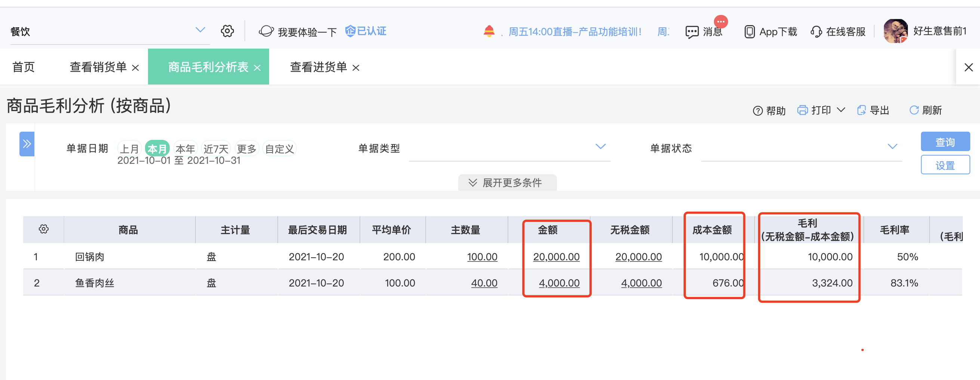This screenshot has height=380, width=980.
Task: Click the 导出 export icon
Action: (x=861, y=110)
